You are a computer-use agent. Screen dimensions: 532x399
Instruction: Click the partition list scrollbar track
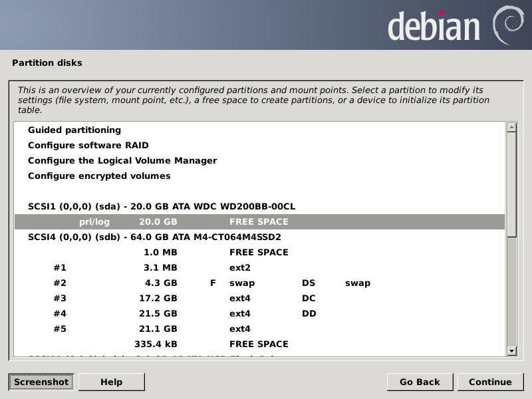tap(511, 293)
